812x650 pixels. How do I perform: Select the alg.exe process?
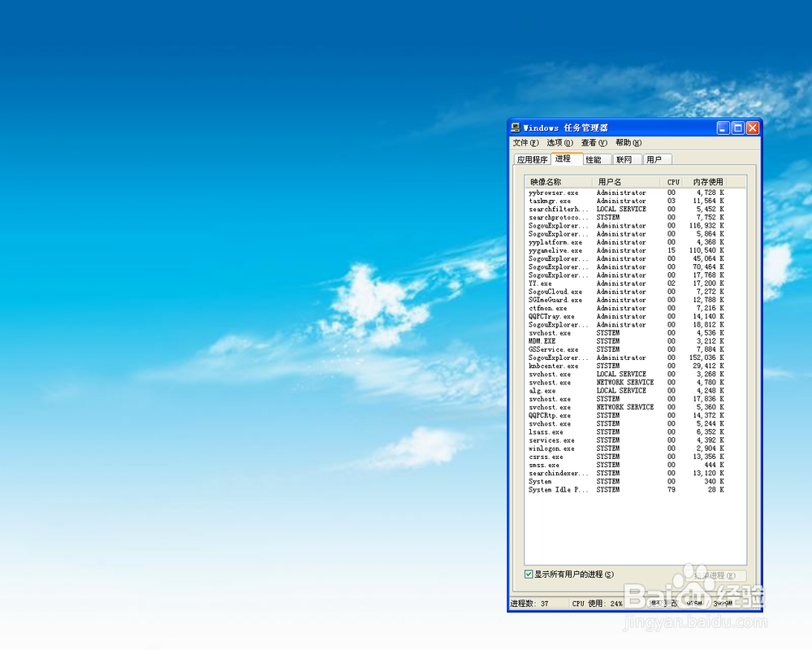pyautogui.click(x=626, y=391)
